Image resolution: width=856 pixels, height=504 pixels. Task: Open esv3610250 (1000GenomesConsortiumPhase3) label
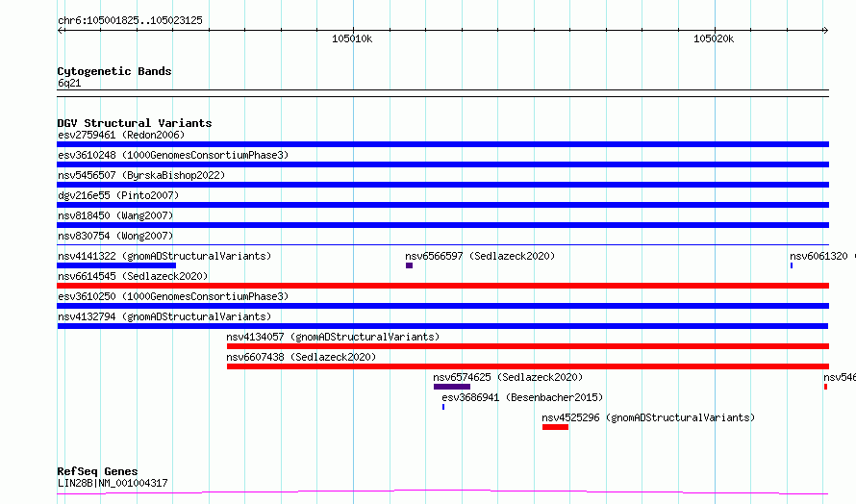[173, 296]
